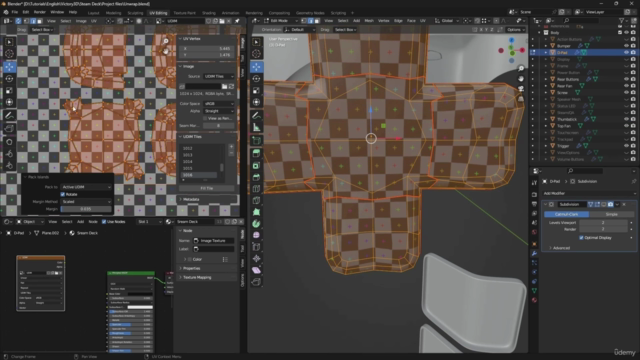Image resolution: width=640 pixels, height=360 pixels.
Task: Select the Bevel tool in the 3D viewport
Action: click(256, 177)
